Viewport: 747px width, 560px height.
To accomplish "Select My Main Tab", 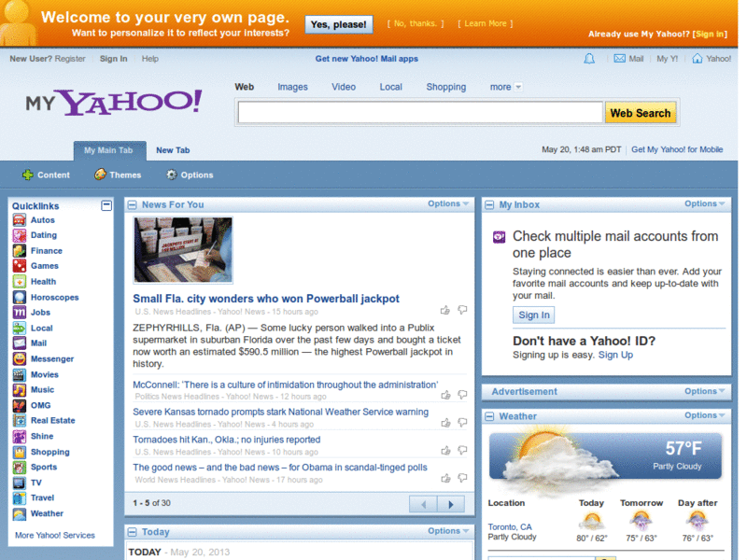I will coord(109,150).
